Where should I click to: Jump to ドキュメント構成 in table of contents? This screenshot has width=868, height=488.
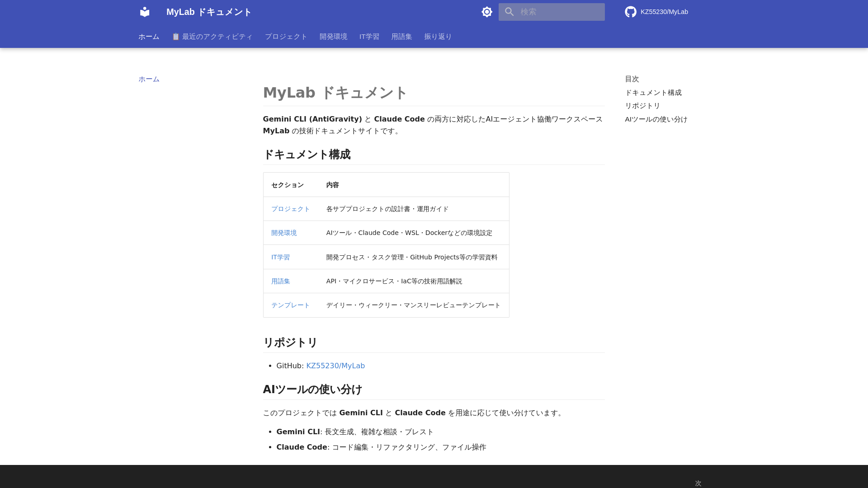click(x=653, y=93)
